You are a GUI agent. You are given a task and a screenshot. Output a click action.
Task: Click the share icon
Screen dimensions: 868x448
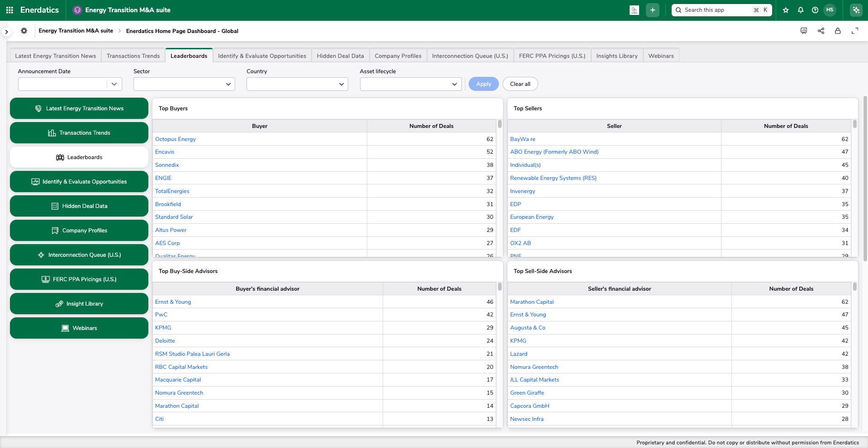coord(821,31)
